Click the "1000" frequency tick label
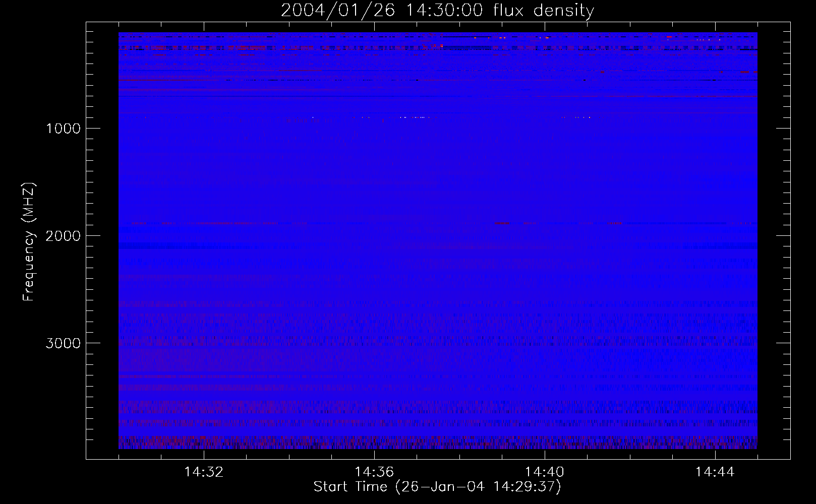The height and width of the screenshot is (504, 816). [63, 129]
